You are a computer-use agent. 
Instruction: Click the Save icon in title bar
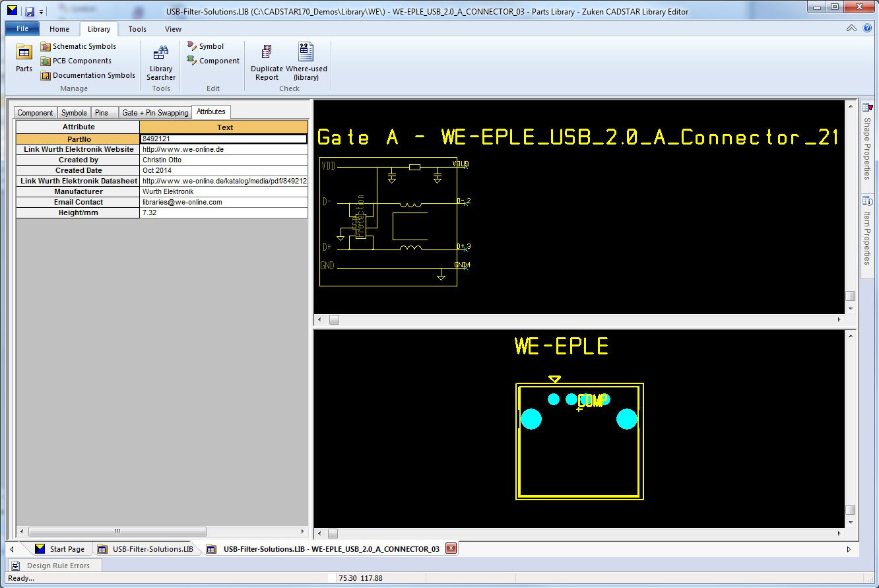30,11
